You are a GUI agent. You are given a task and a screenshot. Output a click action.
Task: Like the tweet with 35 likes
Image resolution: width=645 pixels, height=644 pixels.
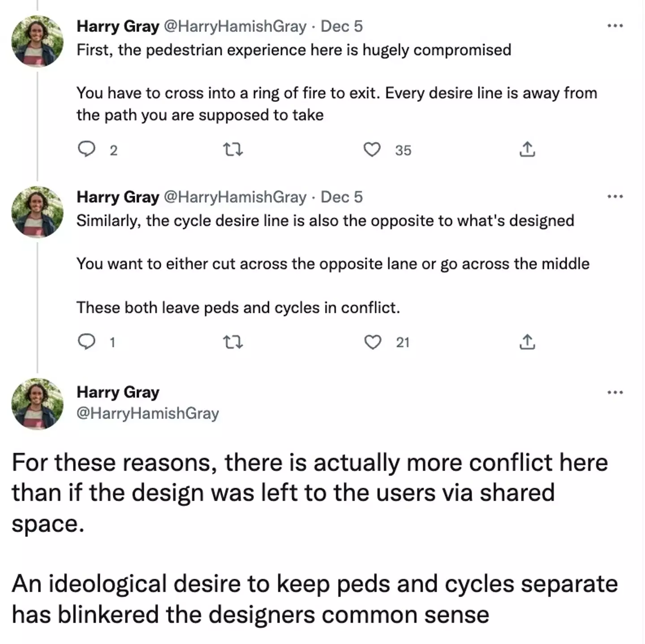click(372, 150)
